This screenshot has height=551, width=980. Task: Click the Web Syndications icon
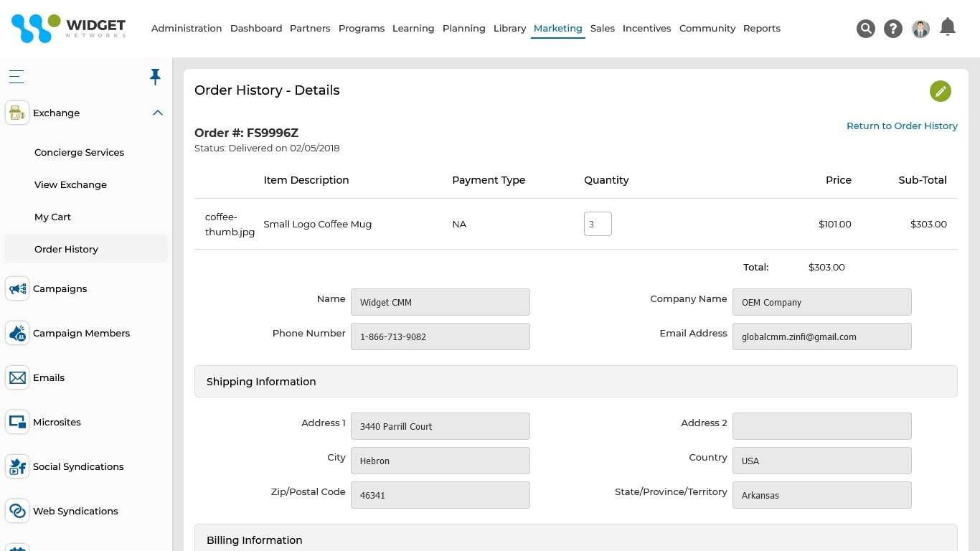(17, 511)
